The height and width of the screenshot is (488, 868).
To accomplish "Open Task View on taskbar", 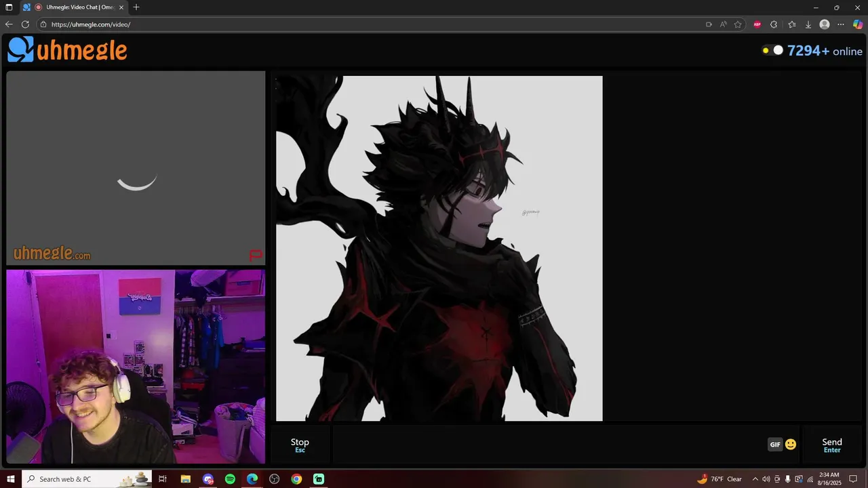I will click(163, 479).
